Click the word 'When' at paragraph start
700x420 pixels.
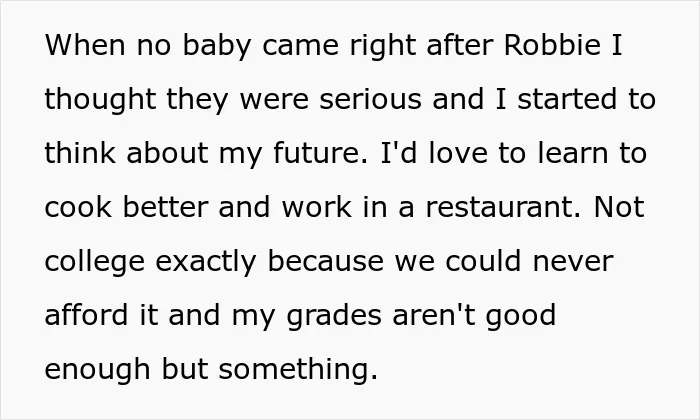pyautogui.click(x=85, y=45)
